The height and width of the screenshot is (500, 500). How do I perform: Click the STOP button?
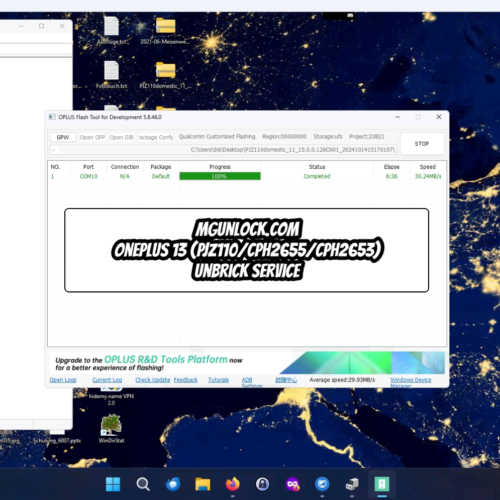pyautogui.click(x=422, y=144)
